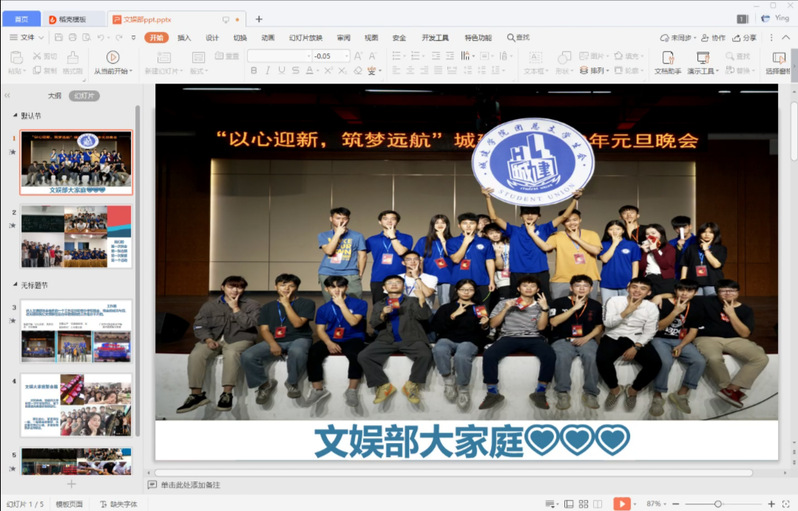This screenshot has width=798, height=511.
Task: Start slideshow with orange play button in status bar
Action: (622, 503)
